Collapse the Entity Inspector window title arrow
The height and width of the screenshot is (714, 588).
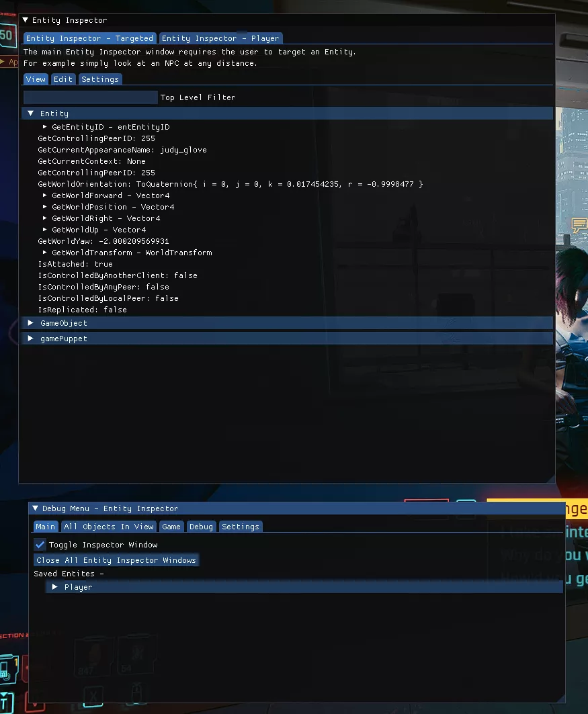(x=26, y=21)
